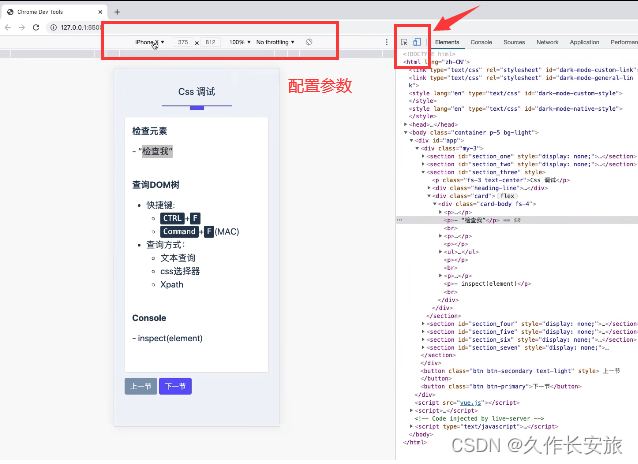Screen dimensions: 638x464
Task: Click the CTRL key badge
Action: pos(172,218)
